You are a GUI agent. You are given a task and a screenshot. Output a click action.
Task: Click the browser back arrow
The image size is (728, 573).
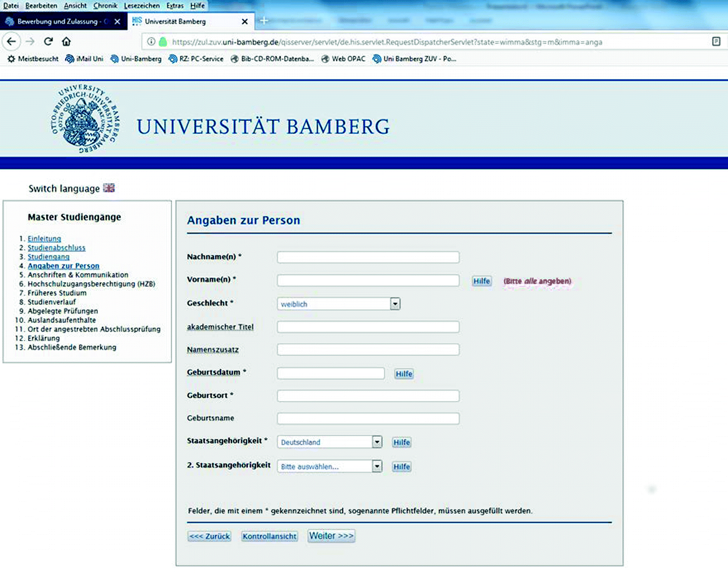[12, 42]
